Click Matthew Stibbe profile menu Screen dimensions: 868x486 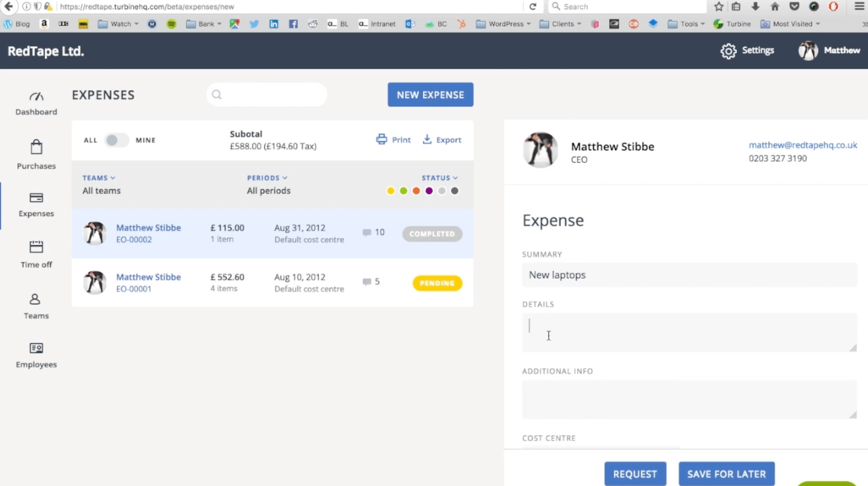point(829,50)
